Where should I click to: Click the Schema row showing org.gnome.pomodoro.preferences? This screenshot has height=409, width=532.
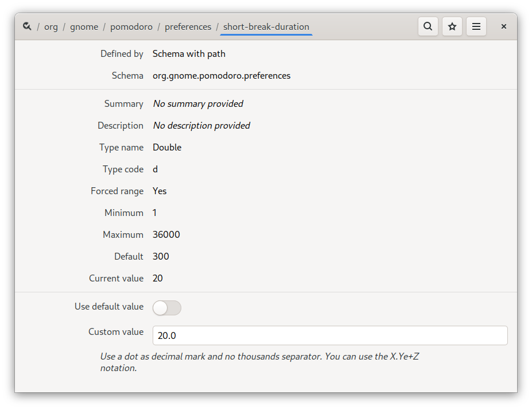[222, 75]
